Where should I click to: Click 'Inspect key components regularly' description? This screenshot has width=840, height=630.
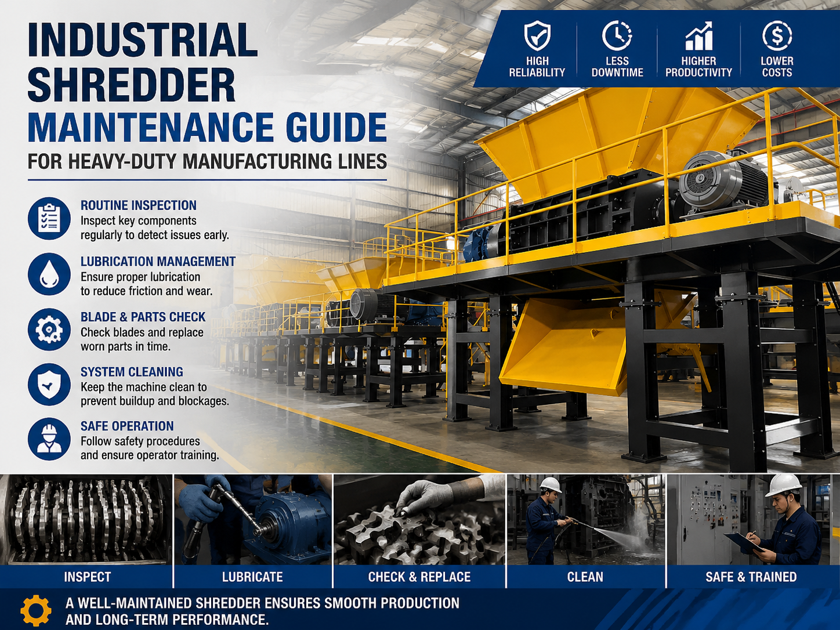pos(154,228)
